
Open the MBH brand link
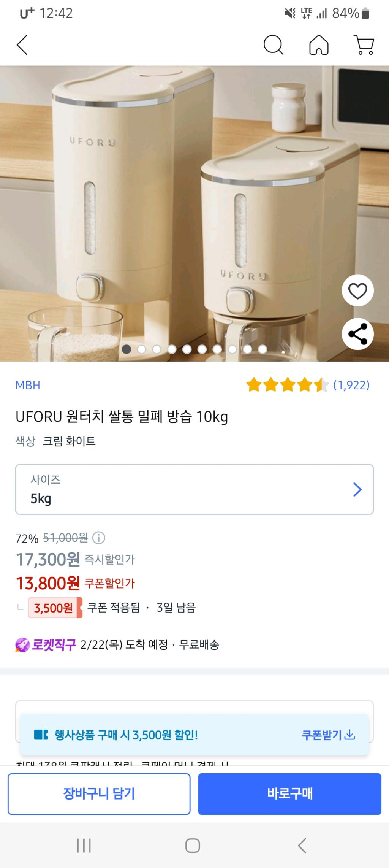point(28,385)
